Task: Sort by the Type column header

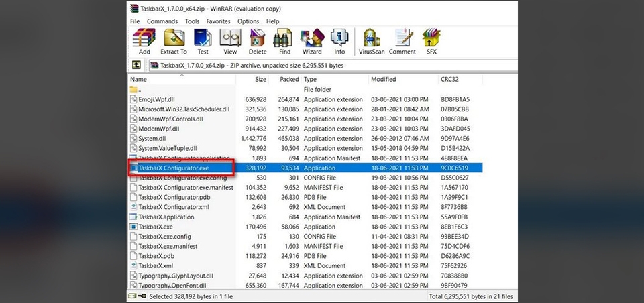Action: point(335,79)
